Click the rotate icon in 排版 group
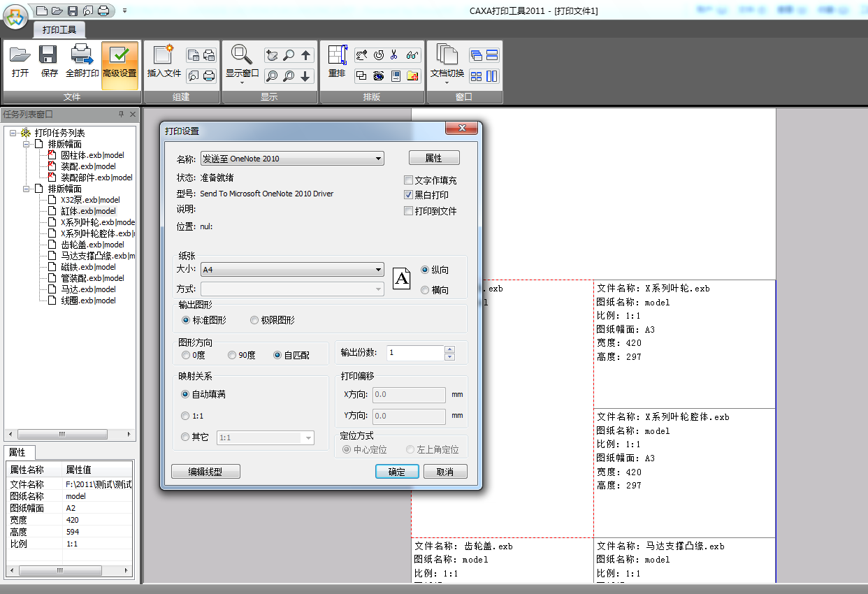Image resolution: width=868 pixels, height=594 pixels. pos(378,55)
